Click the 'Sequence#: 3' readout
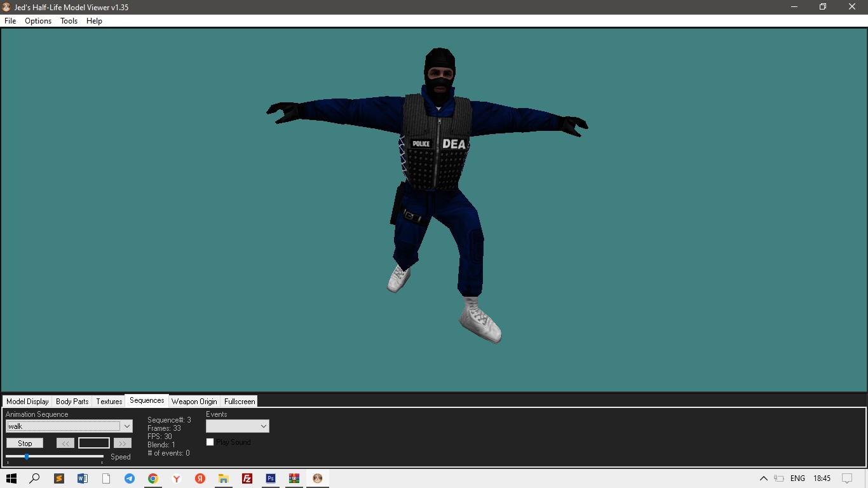Image resolution: width=868 pixels, height=488 pixels. tap(169, 420)
